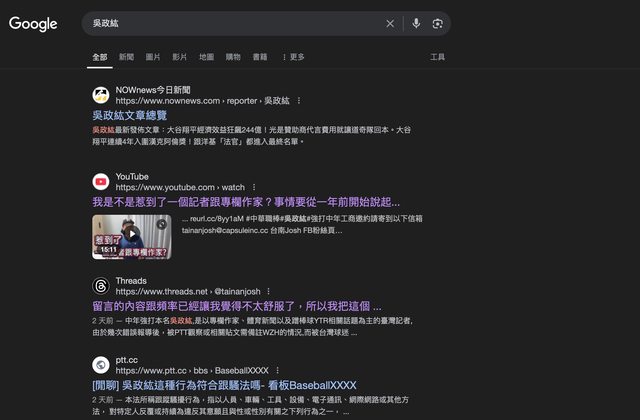640x420 pixels.
Task: Click the ptt.cc result favicon
Action: [101, 364]
